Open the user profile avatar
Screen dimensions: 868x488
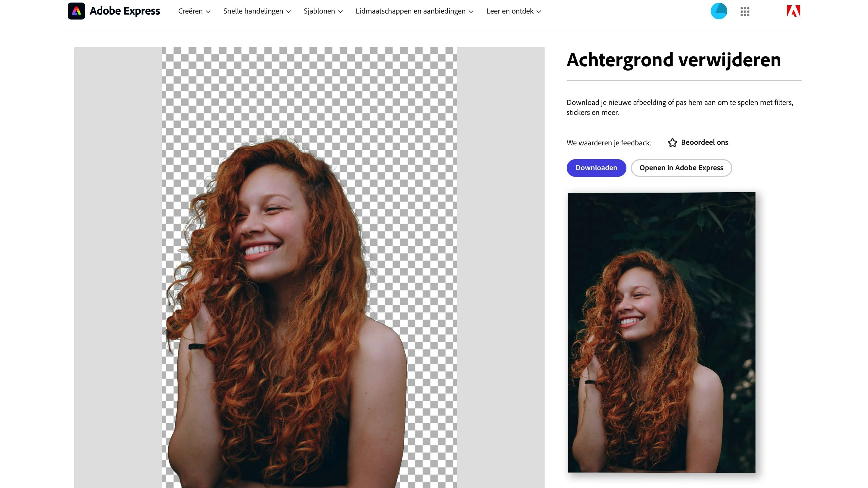(x=719, y=11)
